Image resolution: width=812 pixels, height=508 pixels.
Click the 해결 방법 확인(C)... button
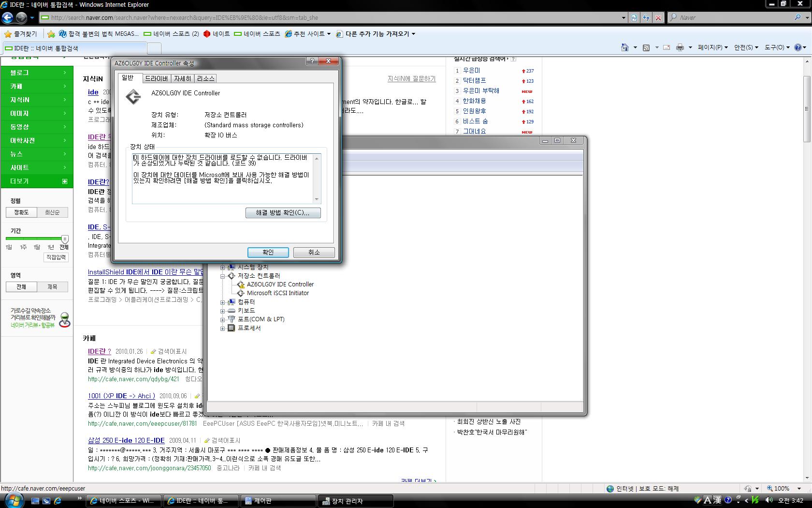[283, 213]
